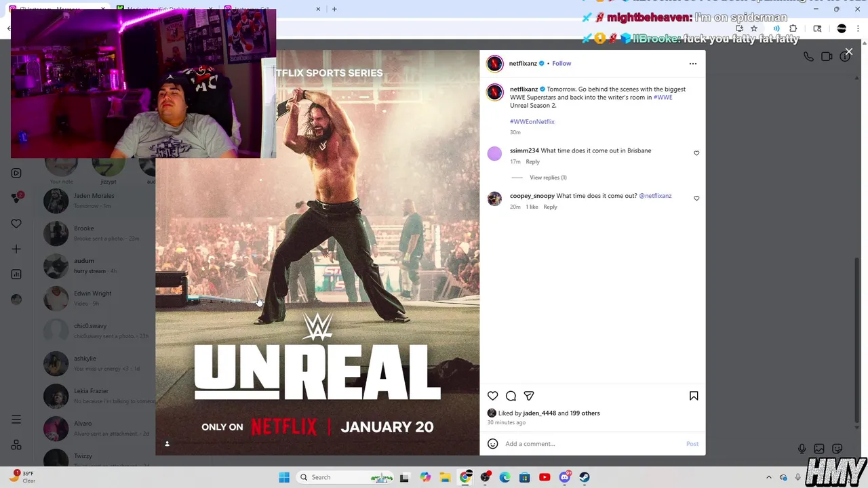Open a new browser tab
Viewport: 868px width, 488px height.
tap(334, 9)
